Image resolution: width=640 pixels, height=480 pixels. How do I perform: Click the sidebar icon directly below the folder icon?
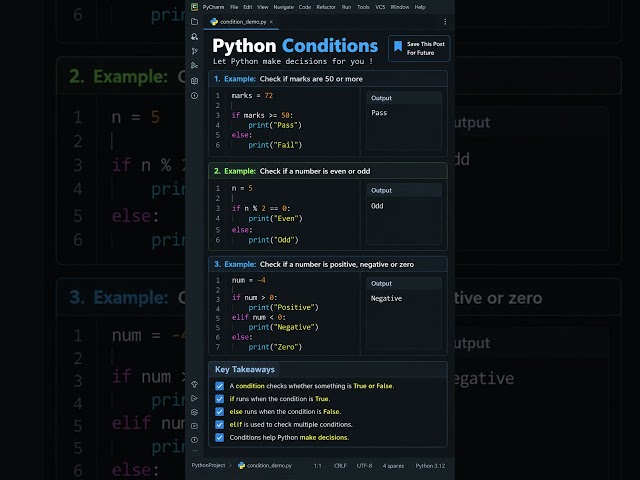point(195,36)
